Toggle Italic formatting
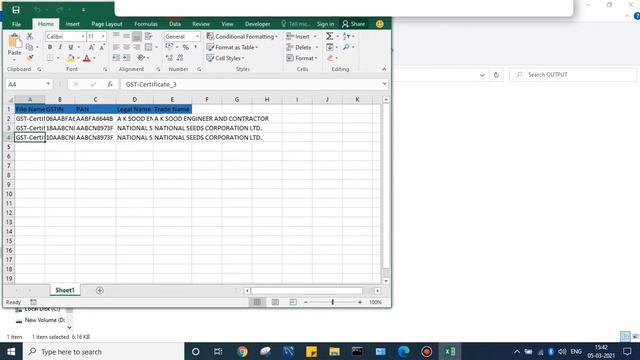The height and width of the screenshot is (360, 640). pos(60,47)
